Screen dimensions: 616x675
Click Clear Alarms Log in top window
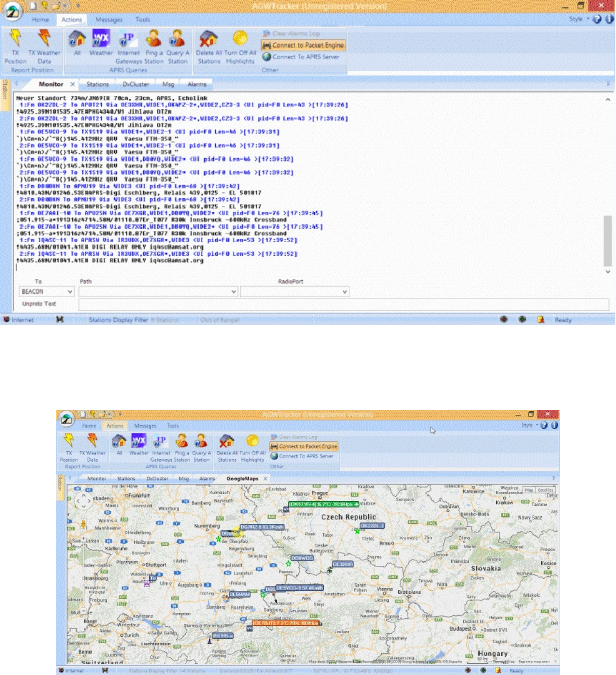[x=291, y=34]
